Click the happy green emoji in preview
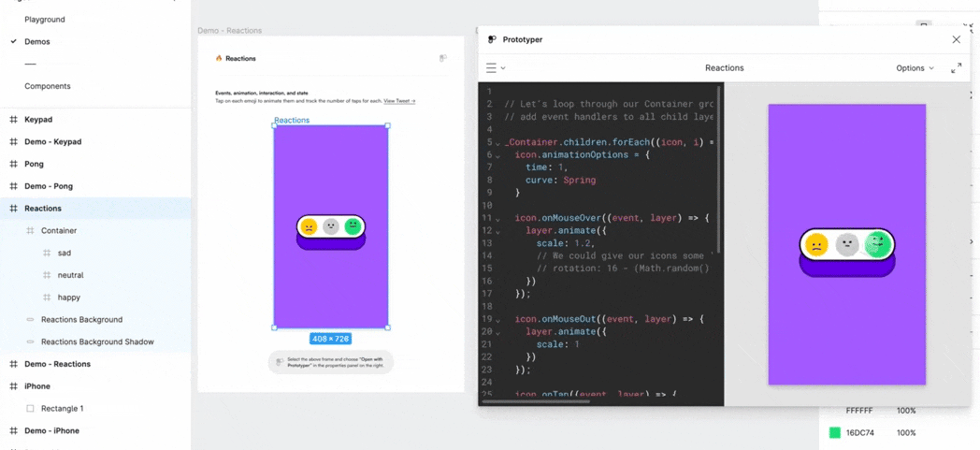Screen dimensions: 980x450 coord(877,245)
